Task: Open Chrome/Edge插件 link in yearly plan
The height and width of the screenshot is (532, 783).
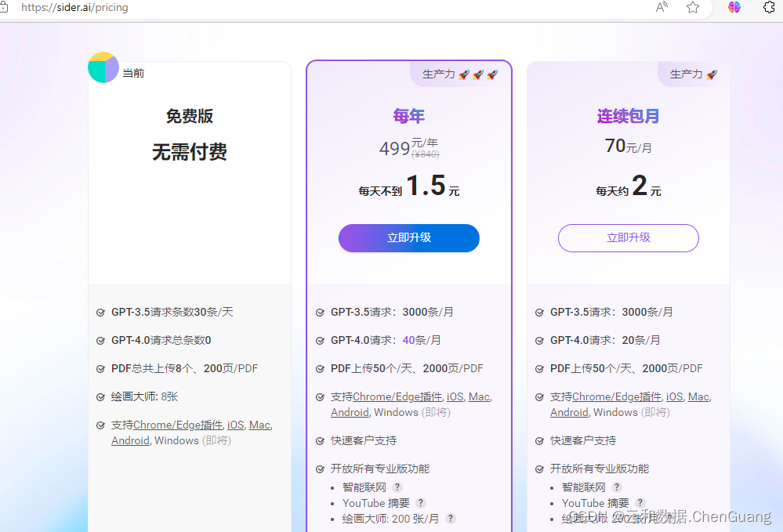Action: point(397,396)
